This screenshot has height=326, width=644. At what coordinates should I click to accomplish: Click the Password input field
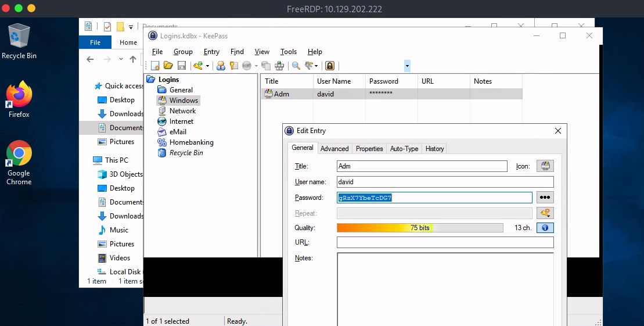434,198
